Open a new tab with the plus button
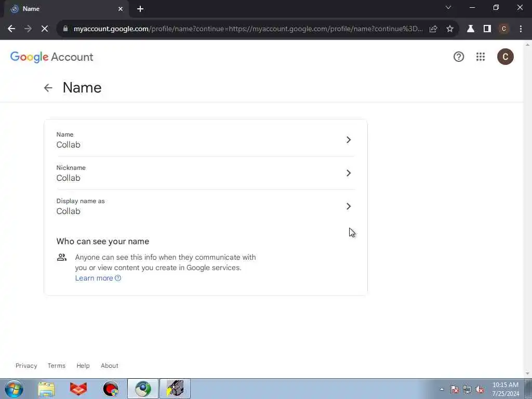This screenshot has height=399, width=532. click(x=140, y=9)
